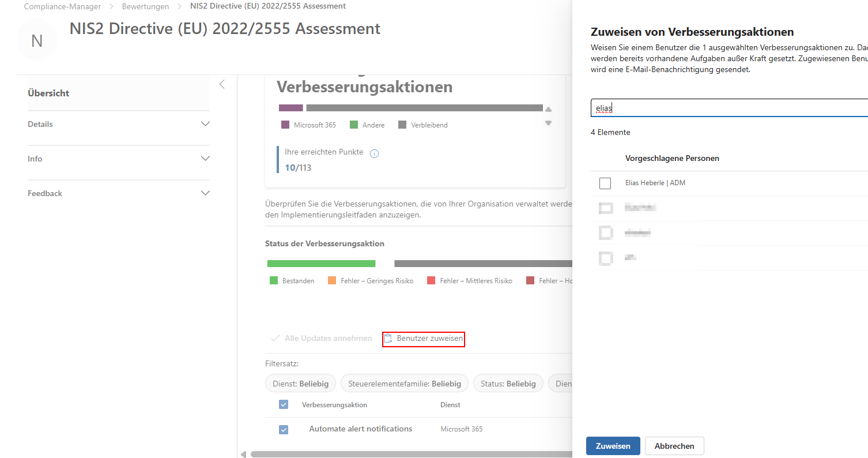Navigate to Bewertungen via the breadcrumb
The height and width of the screenshot is (458, 868).
coord(145,6)
